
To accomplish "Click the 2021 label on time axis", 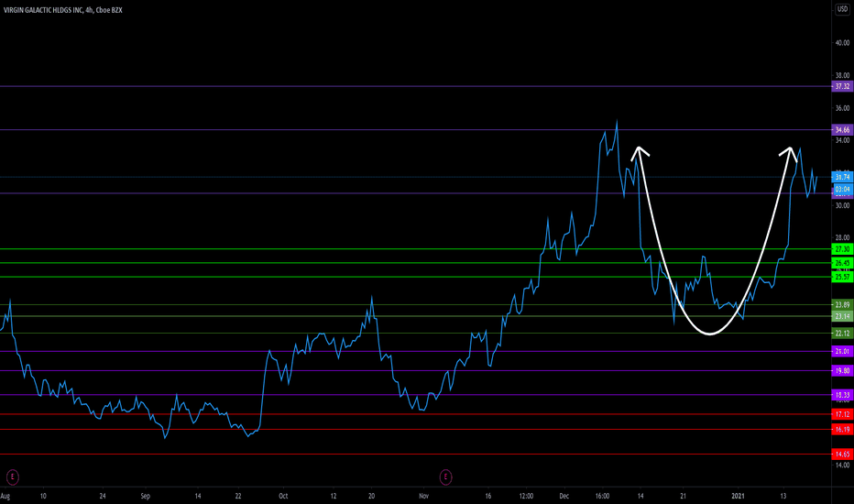I will (738, 496).
